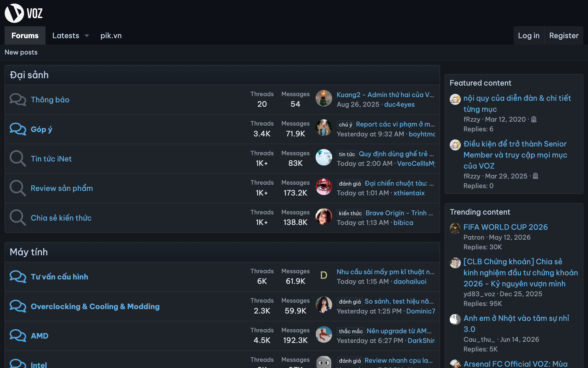Open Patron avatar beside FIFA WORLD CUP 2026

click(455, 228)
